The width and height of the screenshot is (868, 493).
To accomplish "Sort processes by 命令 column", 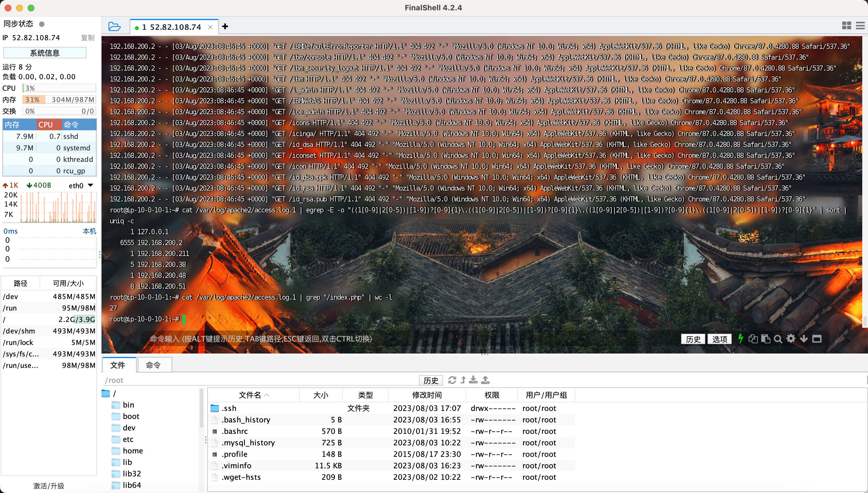I will (79, 125).
